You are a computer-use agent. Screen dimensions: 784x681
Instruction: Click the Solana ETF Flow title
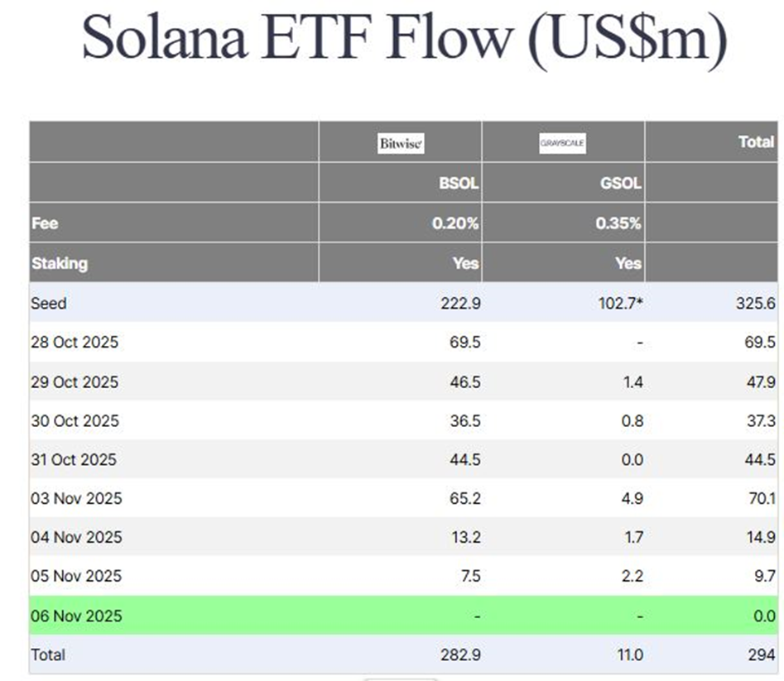[x=404, y=39]
